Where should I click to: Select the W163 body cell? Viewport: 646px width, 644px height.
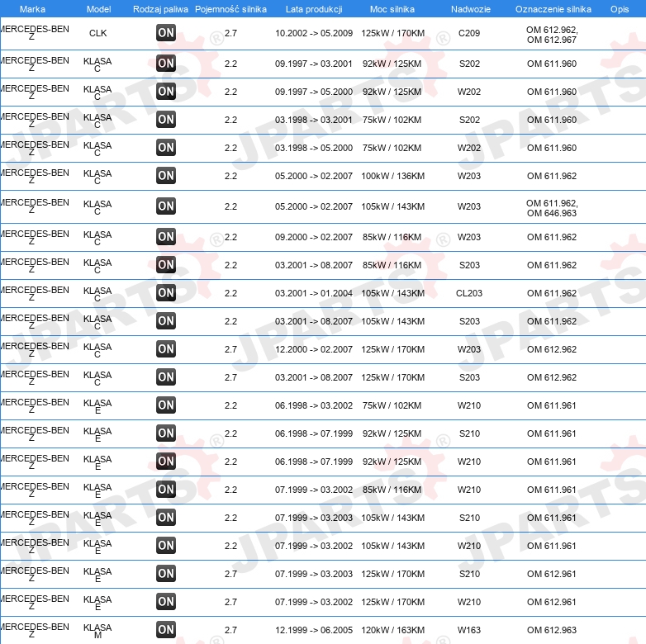[469, 630]
